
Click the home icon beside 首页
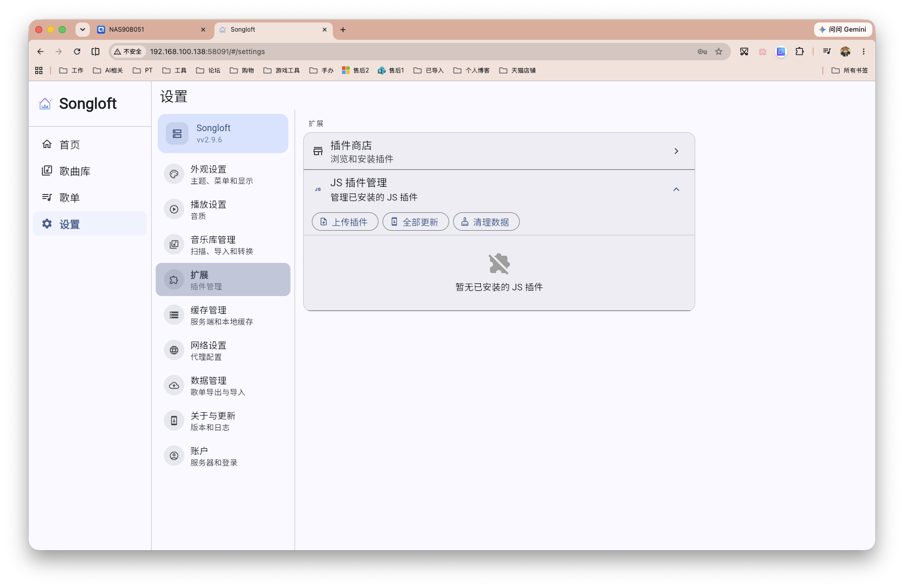[47, 144]
